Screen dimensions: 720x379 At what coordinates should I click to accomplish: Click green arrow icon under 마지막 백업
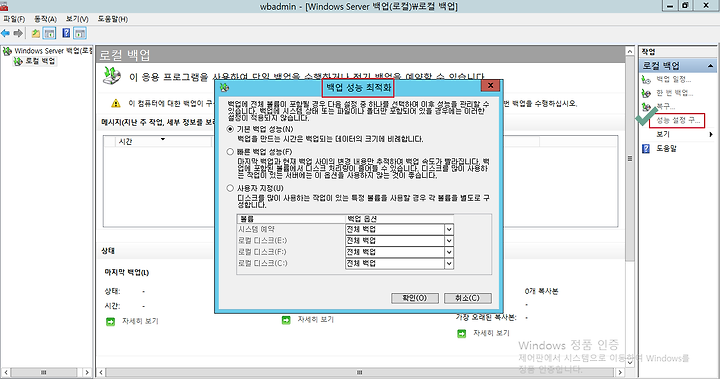110,322
